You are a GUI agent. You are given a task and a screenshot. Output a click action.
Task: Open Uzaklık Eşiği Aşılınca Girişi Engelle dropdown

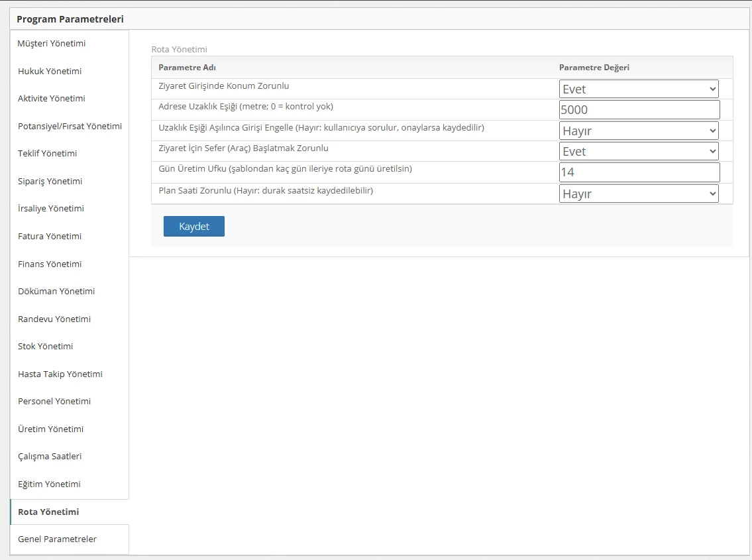[x=639, y=131]
